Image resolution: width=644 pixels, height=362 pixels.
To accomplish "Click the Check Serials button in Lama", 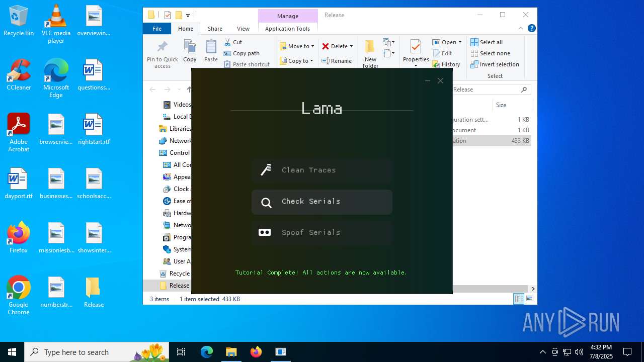I will point(322,202).
